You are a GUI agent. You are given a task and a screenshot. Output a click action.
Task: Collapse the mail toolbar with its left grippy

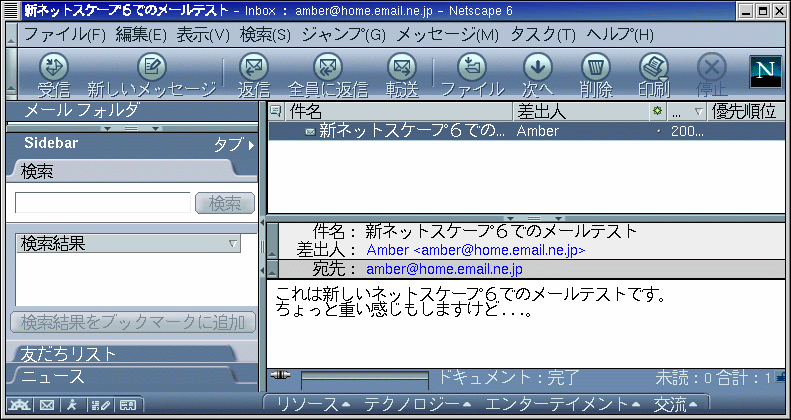tap(11, 74)
